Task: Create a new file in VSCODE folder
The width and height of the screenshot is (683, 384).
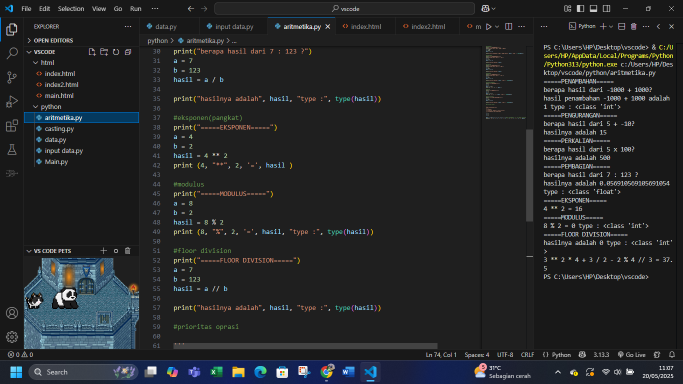Action: (x=92, y=52)
